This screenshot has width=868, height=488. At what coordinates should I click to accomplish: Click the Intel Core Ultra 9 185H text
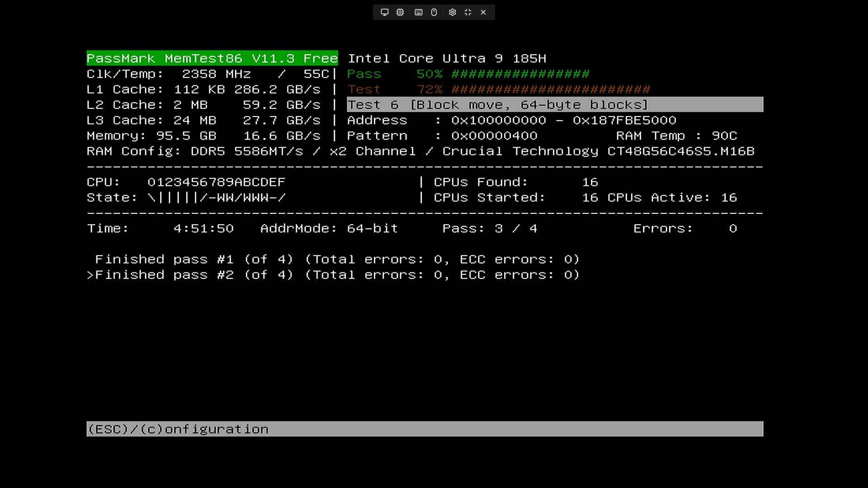447,59
